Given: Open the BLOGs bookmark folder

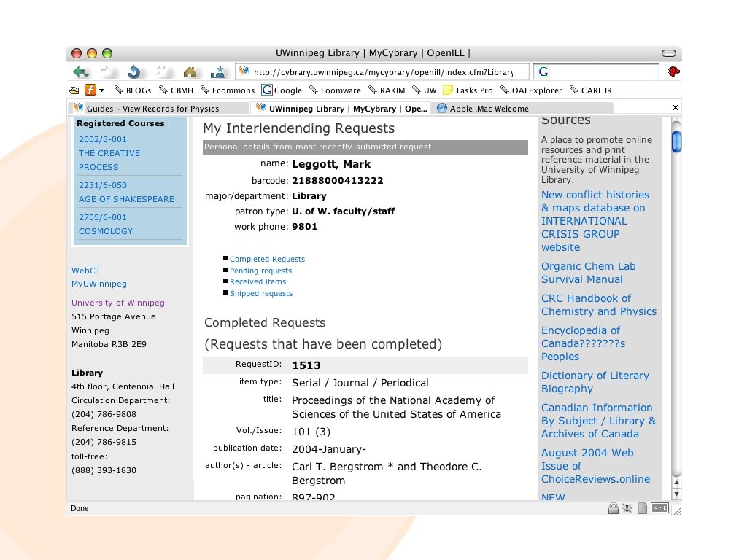Looking at the screenshot, I should 133,90.
